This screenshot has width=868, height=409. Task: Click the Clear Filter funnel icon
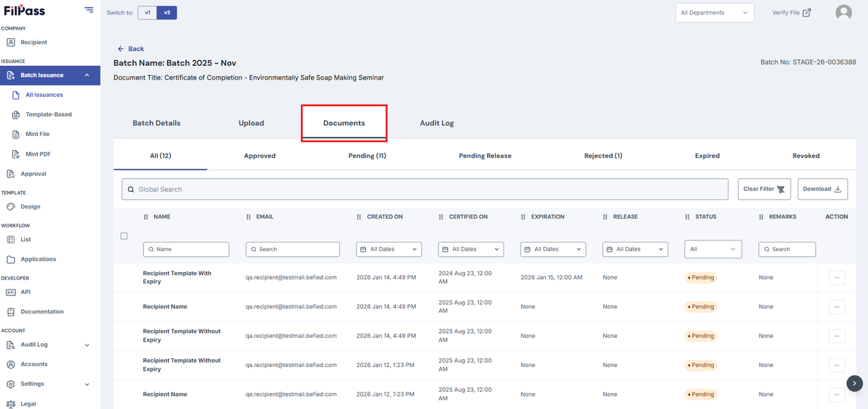click(781, 189)
